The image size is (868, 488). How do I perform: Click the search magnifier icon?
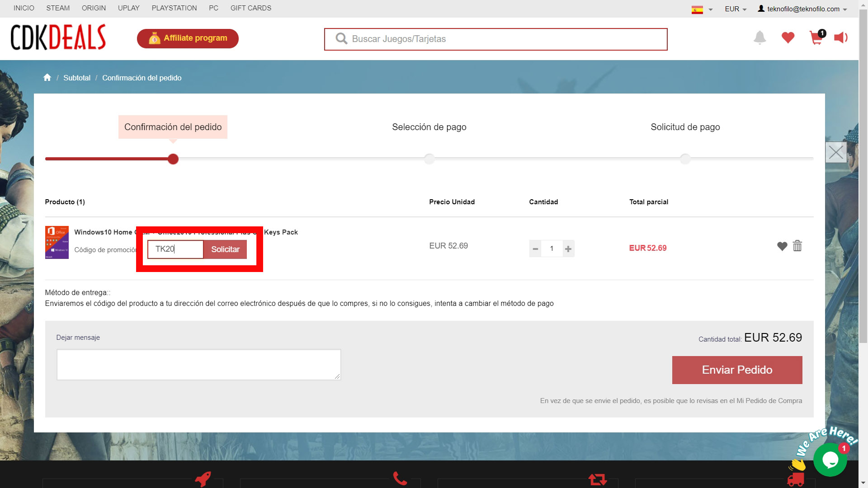pyautogui.click(x=341, y=39)
